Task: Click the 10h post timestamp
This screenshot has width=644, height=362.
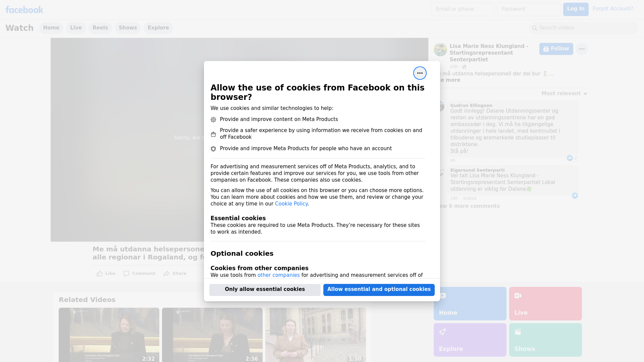Action: point(453,67)
